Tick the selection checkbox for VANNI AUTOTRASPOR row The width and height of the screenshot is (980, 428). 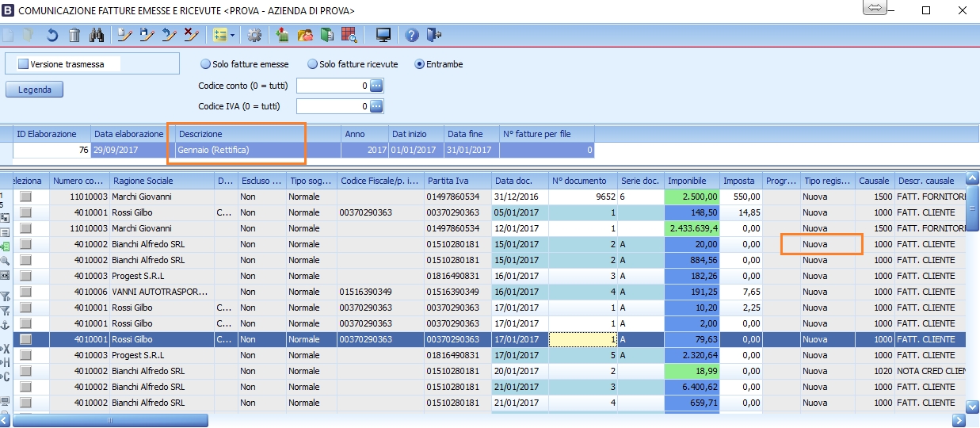[x=26, y=292]
